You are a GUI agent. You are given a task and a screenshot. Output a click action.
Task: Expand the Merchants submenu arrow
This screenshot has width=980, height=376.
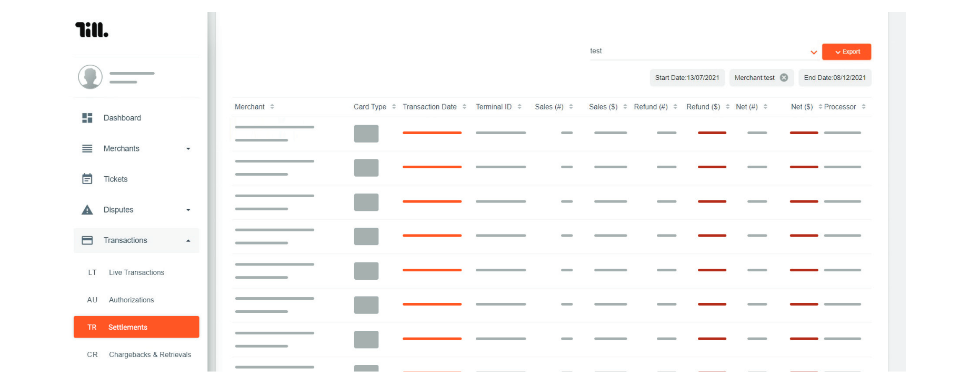coord(188,149)
